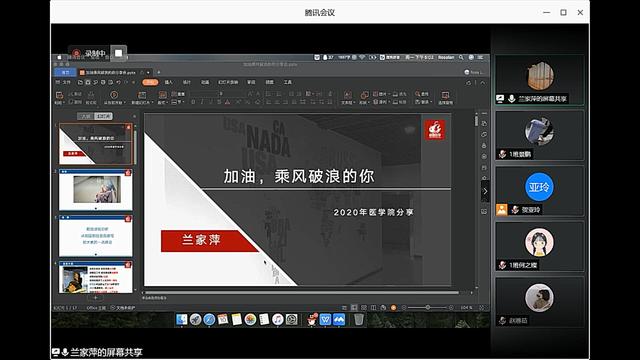This screenshot has width=640, height=360.
Task: Switch to the slides view tab above the thumbnails
Action: pos(103,116)
